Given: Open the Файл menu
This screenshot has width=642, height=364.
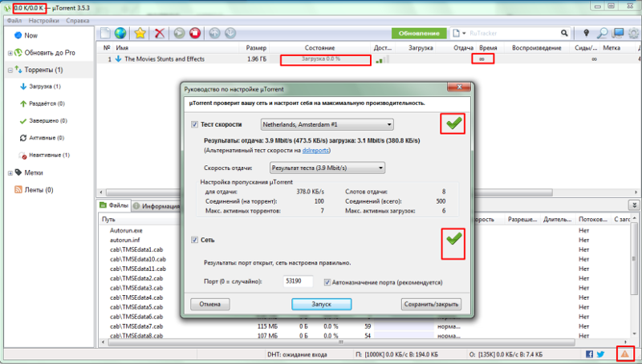Looking at the screenshot, I should (14, 21).
